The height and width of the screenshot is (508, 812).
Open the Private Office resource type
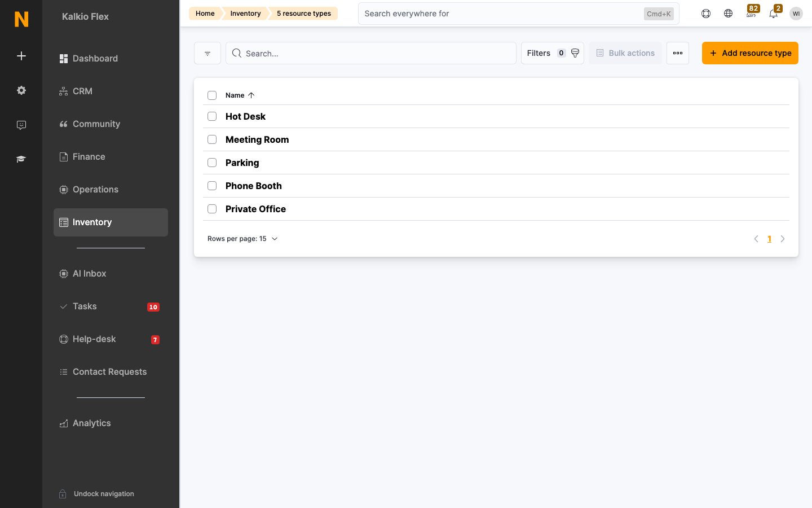[255, 209]
